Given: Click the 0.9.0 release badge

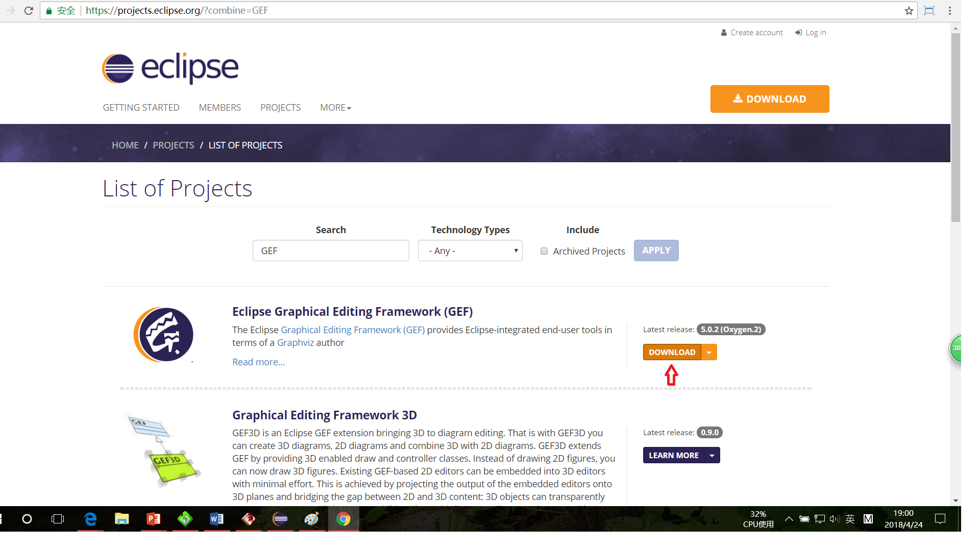Looking at the screenshot, I should click(709, 433).
